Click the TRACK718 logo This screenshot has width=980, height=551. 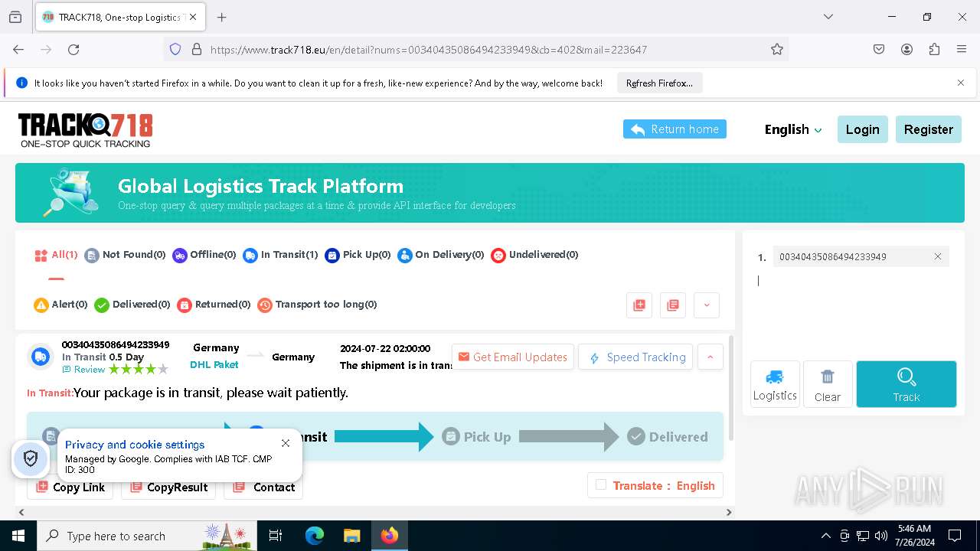pyautogui.click(x=85, y=130)
